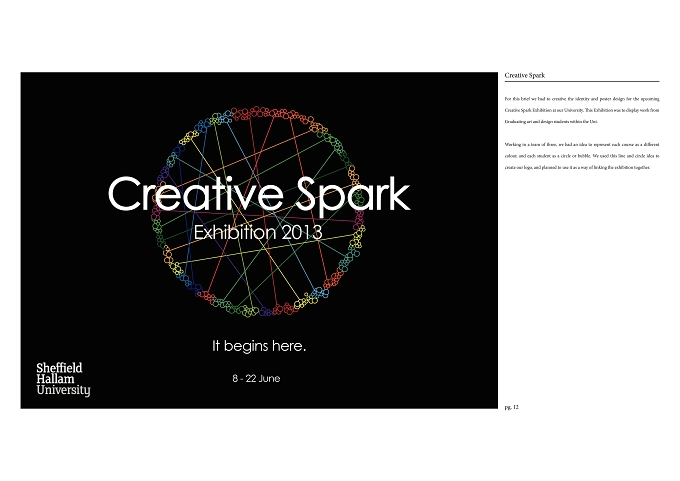Viewport: 680px width, 481px height.
Task: Click the 'Exhibition 2013' subtitle text
Action: click(258, 232)
